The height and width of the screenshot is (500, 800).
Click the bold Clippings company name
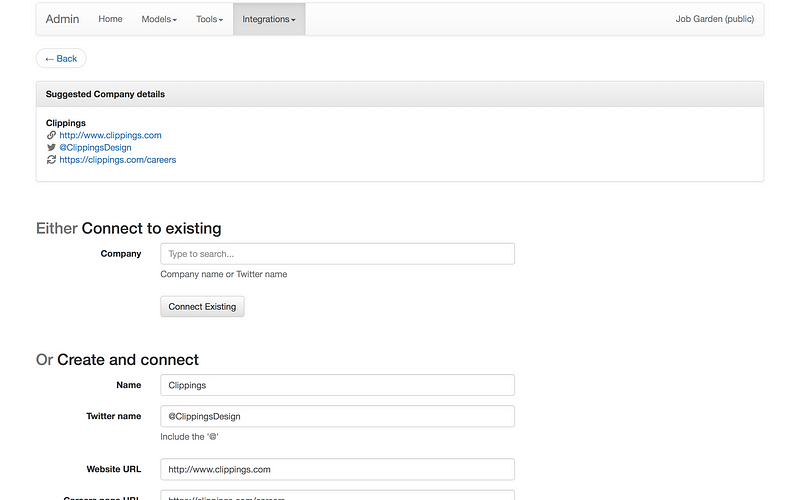(x=66, y=123)
